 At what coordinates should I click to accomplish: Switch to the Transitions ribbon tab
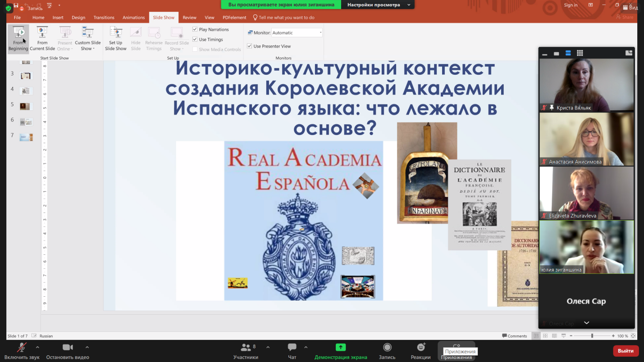click(104, 18)
